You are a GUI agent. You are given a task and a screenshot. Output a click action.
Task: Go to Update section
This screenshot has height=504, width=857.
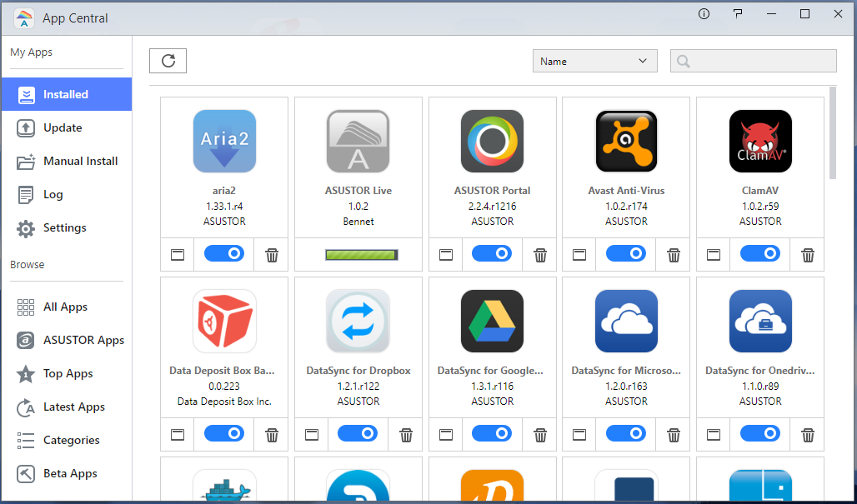67,127
